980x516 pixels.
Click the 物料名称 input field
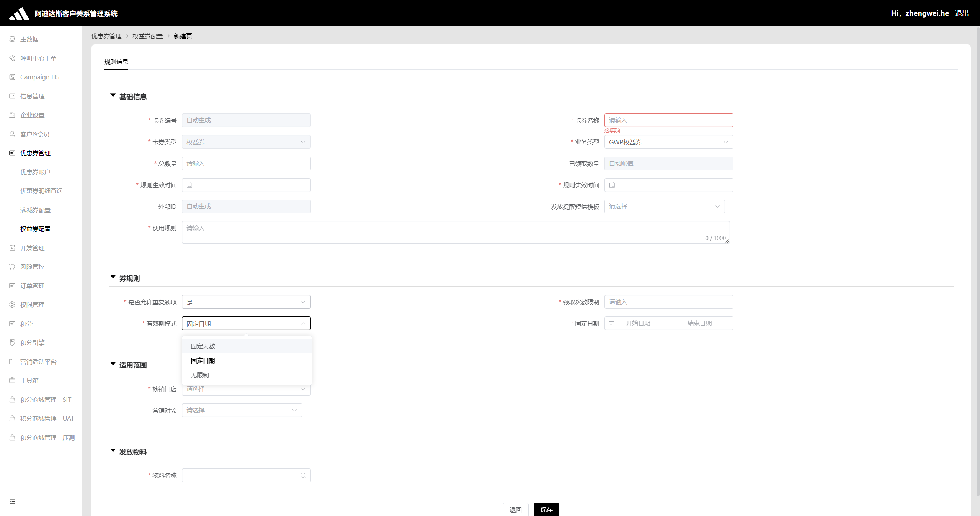click(x=246, y=475)
